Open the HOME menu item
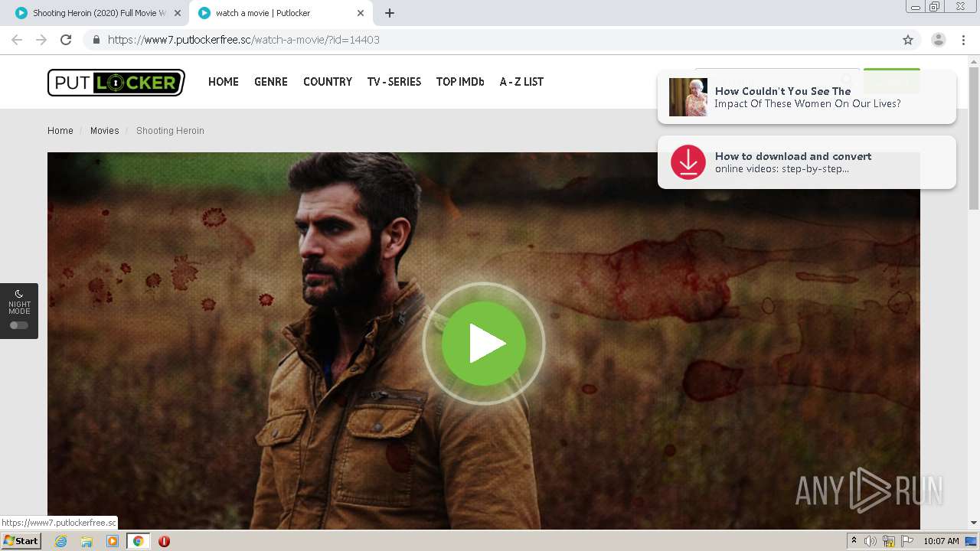Image resolution: width=980 pixels, height=551 pixels. tap(224, 82)
